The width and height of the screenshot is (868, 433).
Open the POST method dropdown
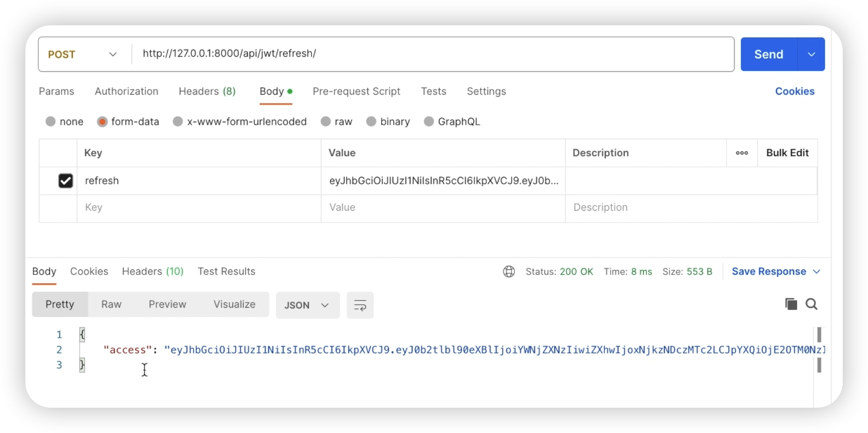coord(83,54)
